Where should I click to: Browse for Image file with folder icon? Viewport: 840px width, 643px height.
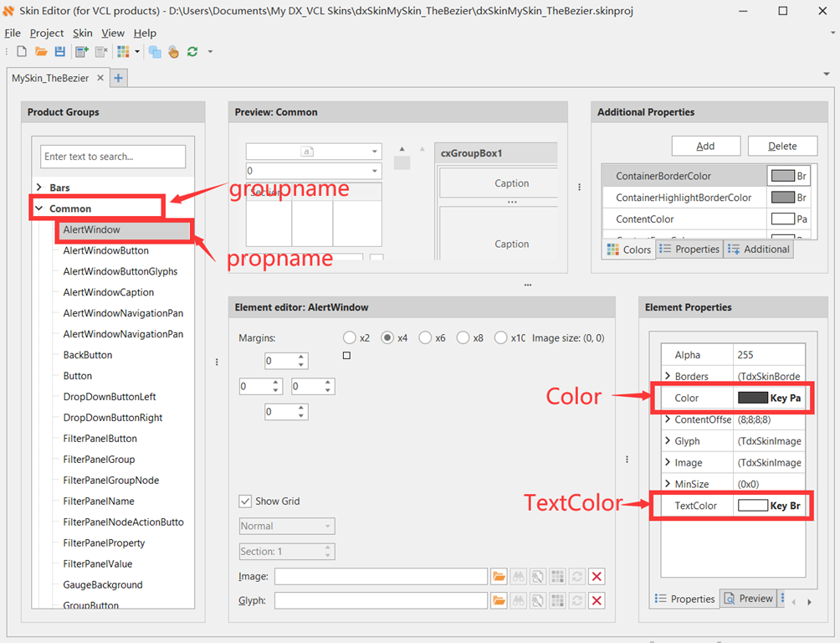(x=499, y=577)
